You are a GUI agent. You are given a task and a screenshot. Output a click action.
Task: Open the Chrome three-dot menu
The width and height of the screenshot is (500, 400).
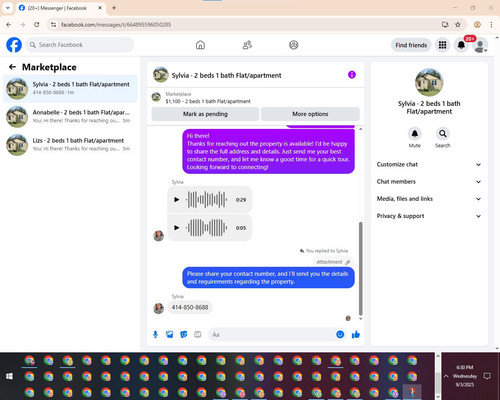click(491, 25)
